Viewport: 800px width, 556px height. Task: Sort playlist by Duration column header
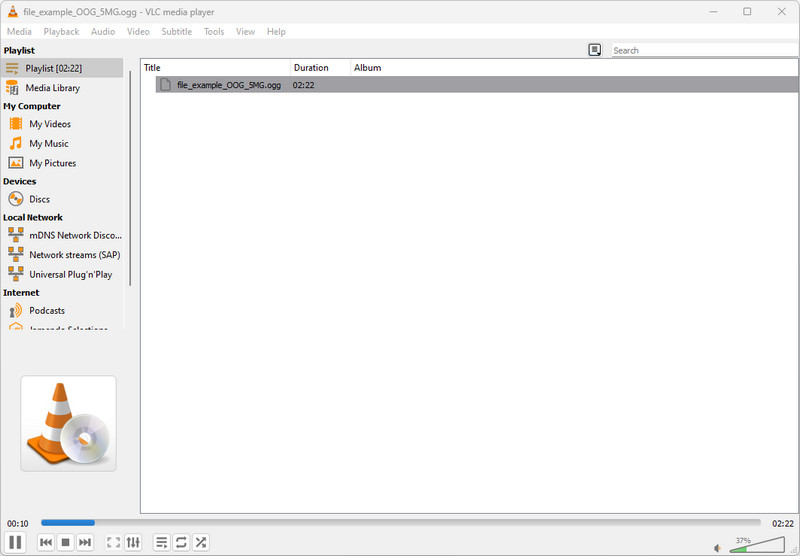click(x=320, y=67)
